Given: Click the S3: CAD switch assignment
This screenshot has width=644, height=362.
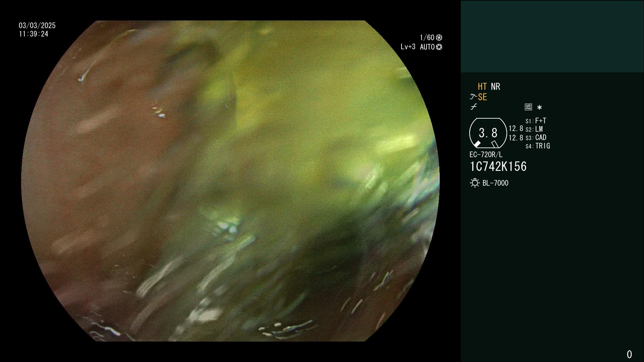Looking at the screenshot, I should tap(536, 137).
